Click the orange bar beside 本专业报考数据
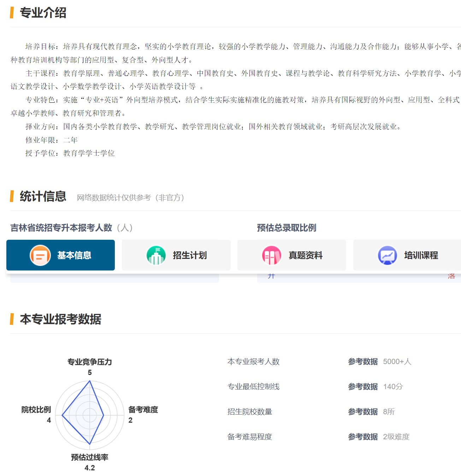The image size is (461, 476). (x=12, y=319)
